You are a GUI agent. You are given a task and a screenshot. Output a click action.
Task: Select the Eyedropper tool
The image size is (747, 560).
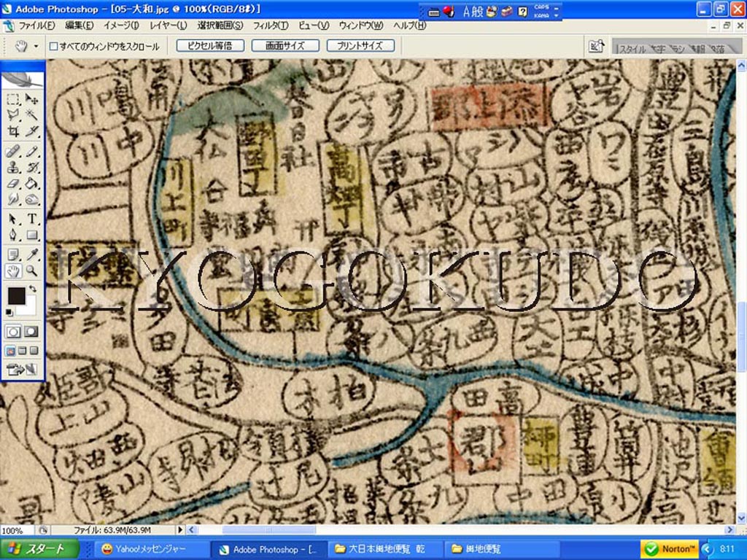31,254
